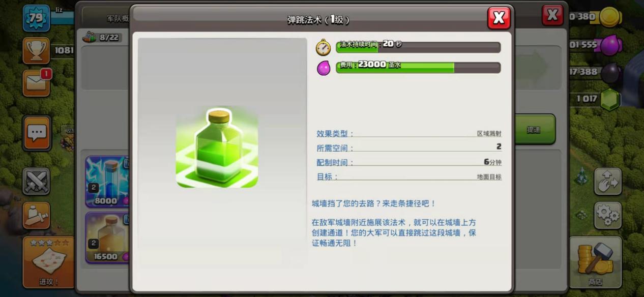Select the yellow spell card costing 16500

click(107, 237)
